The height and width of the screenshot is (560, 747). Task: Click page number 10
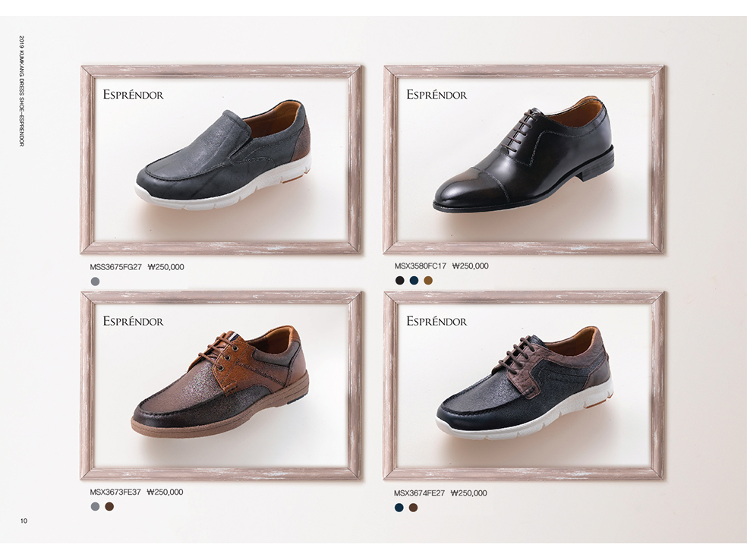point(24,521)
